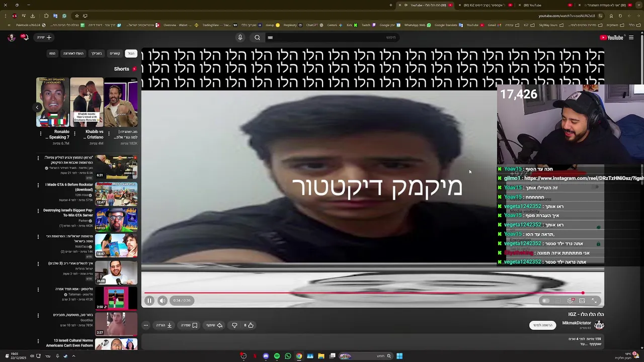
Task: Pause the video with the pause button
Action: click(x=149, y=301)
